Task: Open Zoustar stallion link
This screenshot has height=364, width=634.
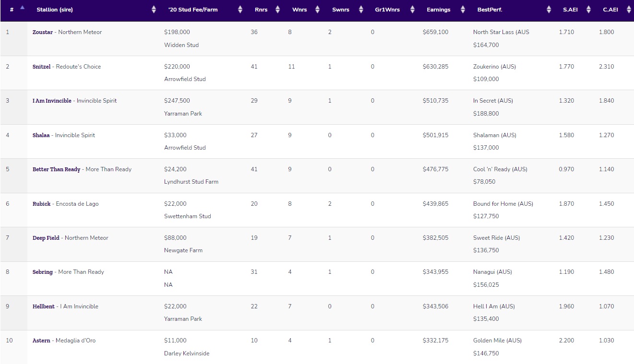Action: (x=43, y=32)
